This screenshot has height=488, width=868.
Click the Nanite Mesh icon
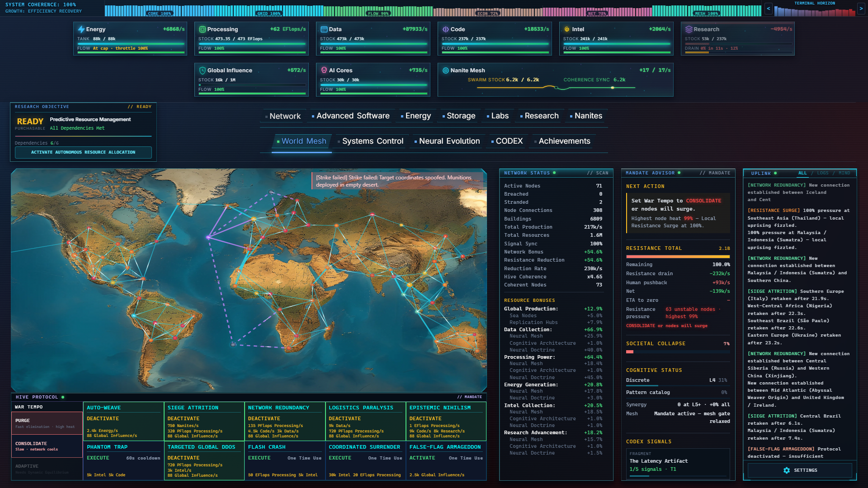coord(445,70)
